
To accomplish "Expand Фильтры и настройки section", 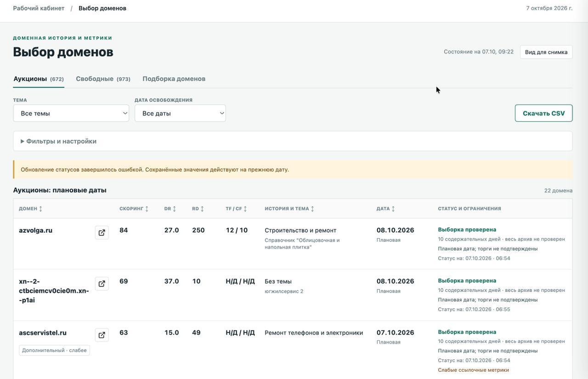I will (x=293, y=141).
